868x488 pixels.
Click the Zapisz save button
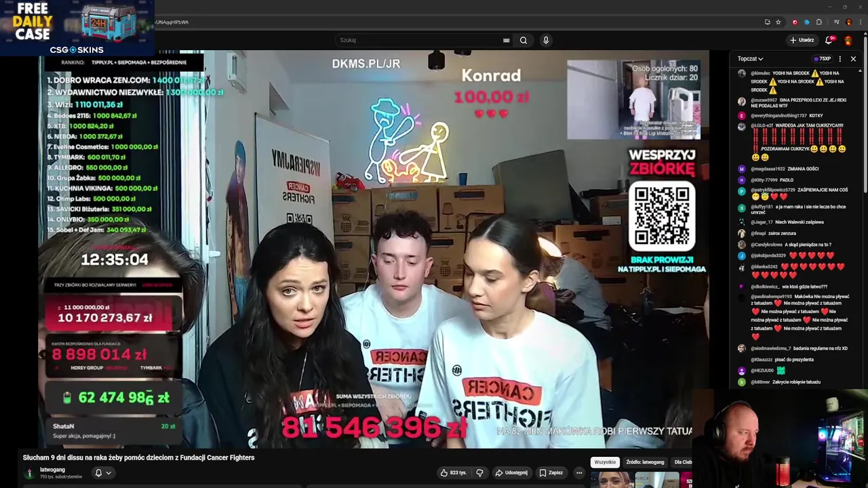[551, 472]
